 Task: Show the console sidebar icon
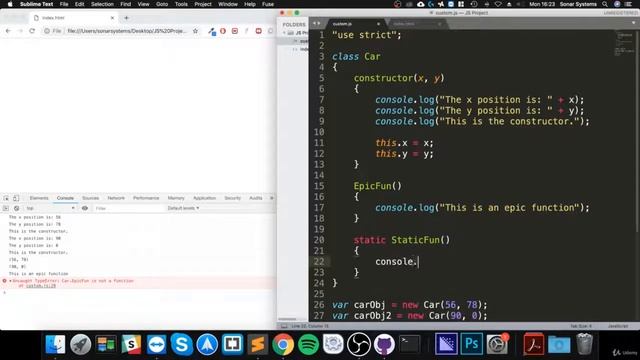click(x=6, y=208)
